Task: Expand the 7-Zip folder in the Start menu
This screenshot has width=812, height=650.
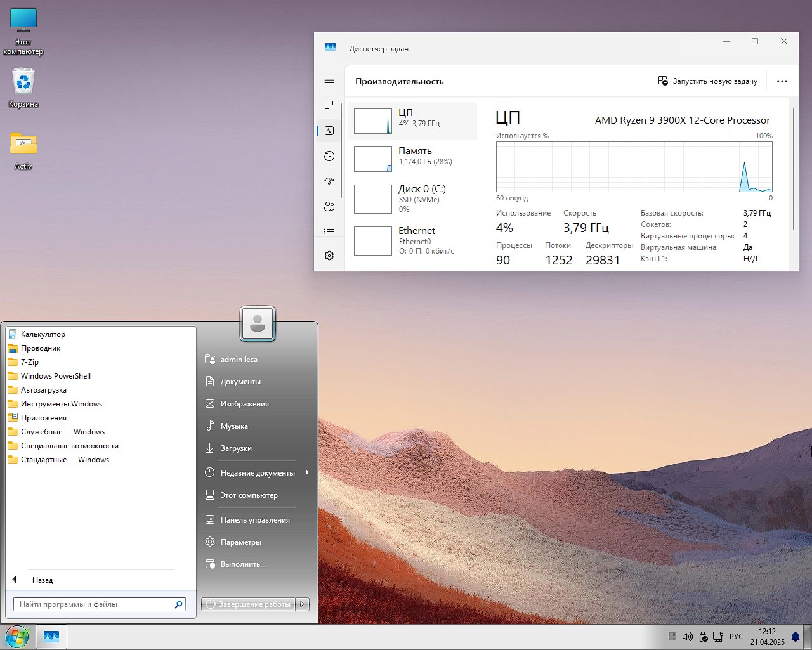Action: tap(100, 362)
